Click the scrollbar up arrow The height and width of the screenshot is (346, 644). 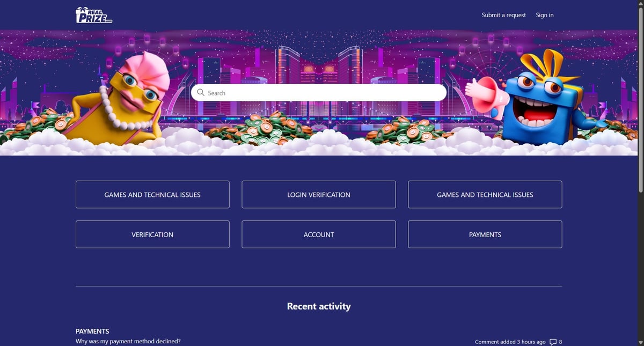(x=640, y=3)
